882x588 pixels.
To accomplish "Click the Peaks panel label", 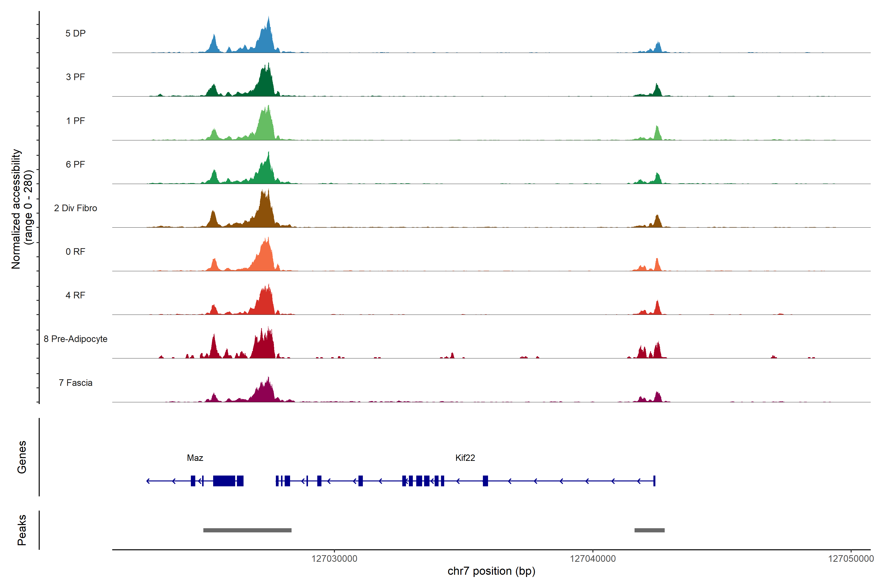I will pyautogui.click(x=22, y=530).
